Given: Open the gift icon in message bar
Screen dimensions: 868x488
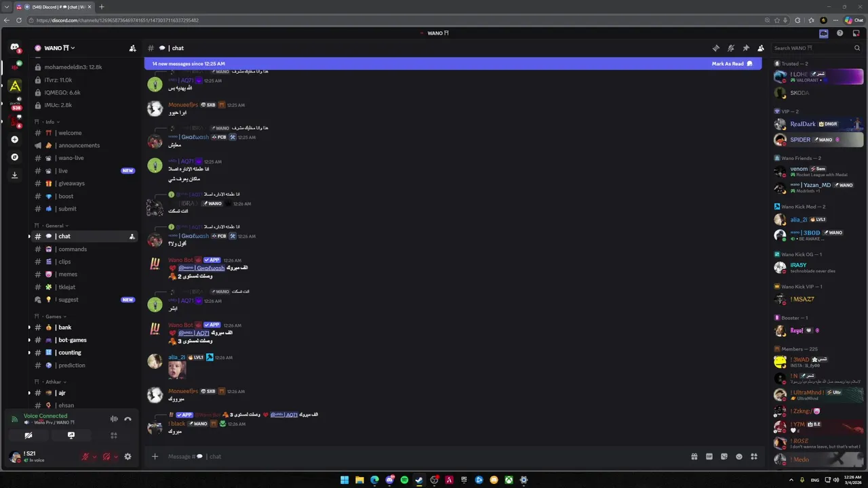Looking at the screenshot, I should [694, 457].
